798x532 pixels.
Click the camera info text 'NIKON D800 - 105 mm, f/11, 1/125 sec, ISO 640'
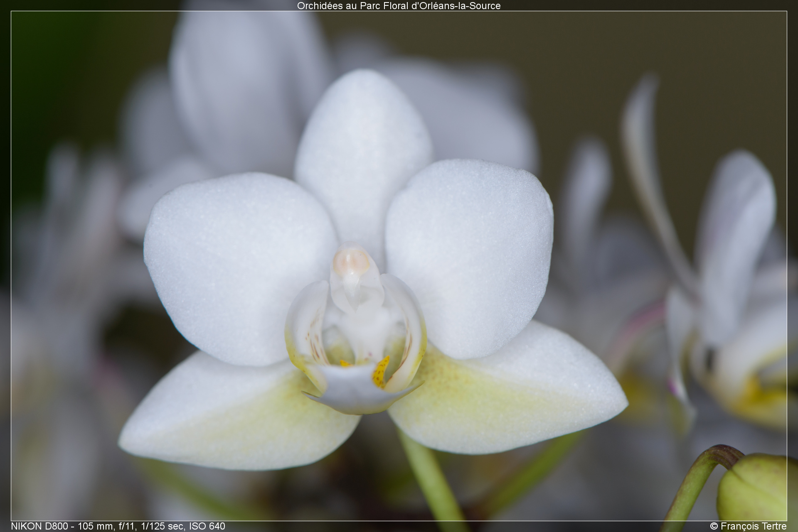coord(118,526)
